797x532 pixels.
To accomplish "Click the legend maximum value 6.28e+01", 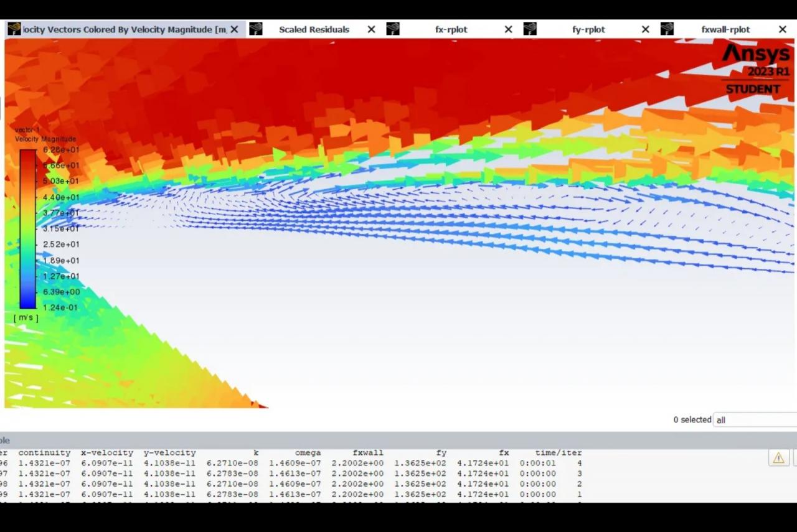I will 61,150.
